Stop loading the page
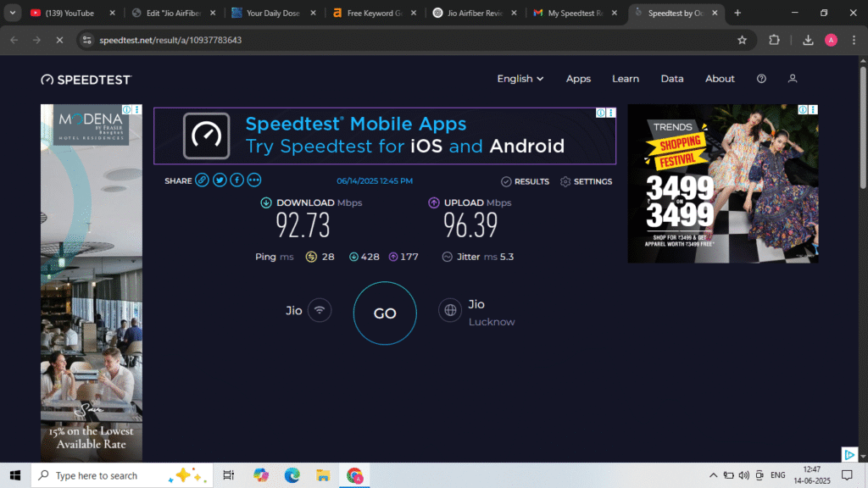The height and width of the screenshot is (488, 868). click(x=59, y=40)
